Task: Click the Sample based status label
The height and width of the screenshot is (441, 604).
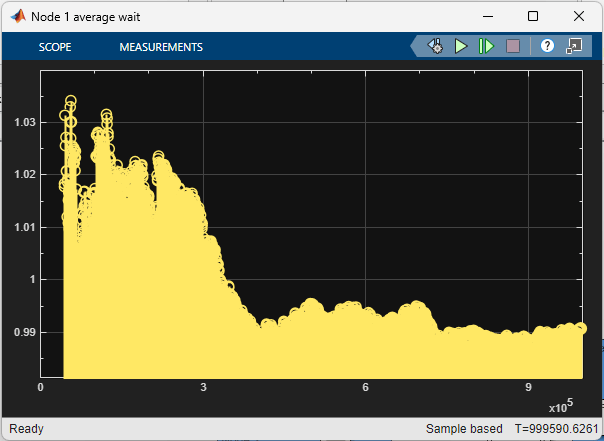Action: (464, 429)
